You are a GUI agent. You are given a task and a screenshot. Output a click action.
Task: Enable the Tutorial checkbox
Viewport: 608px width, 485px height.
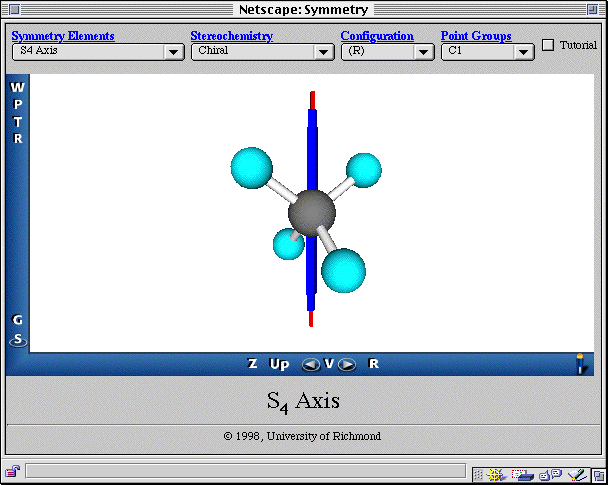point(547,45)
